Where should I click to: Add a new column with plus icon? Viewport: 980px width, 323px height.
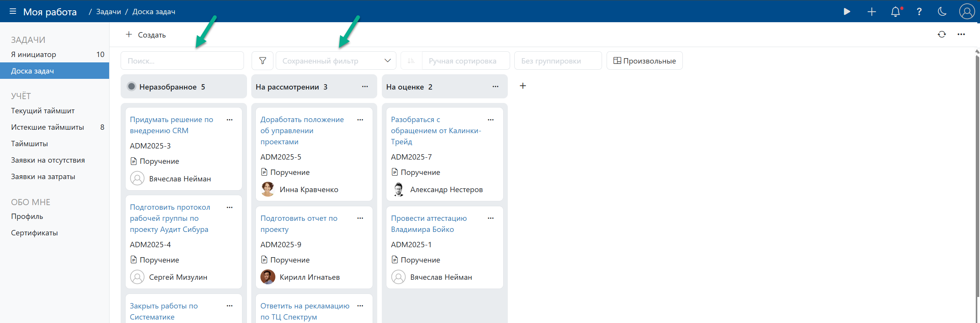pyautogui.click(x=523, y=86)
